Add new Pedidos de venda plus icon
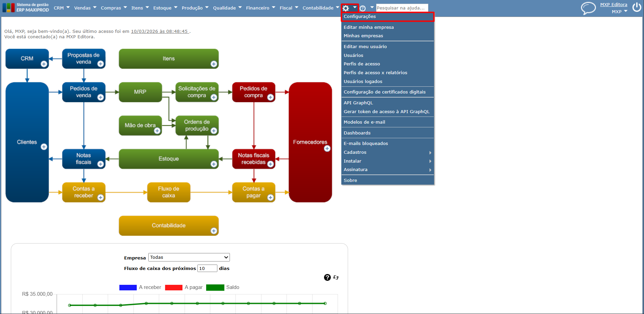644x314 pixels. click(x=101, y=98)
